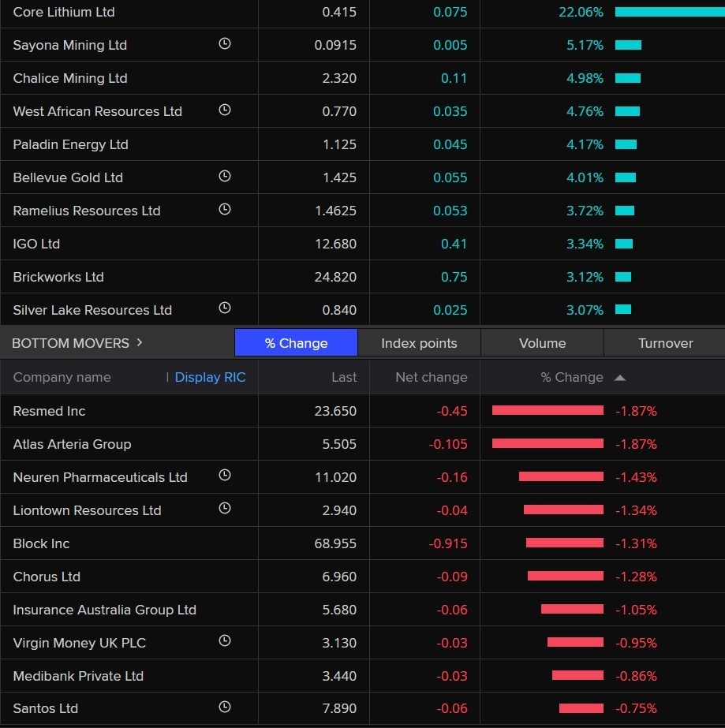This screenshot has width=725, height=728.
Task: Select Resmed Inc company name
Action: 49,411
